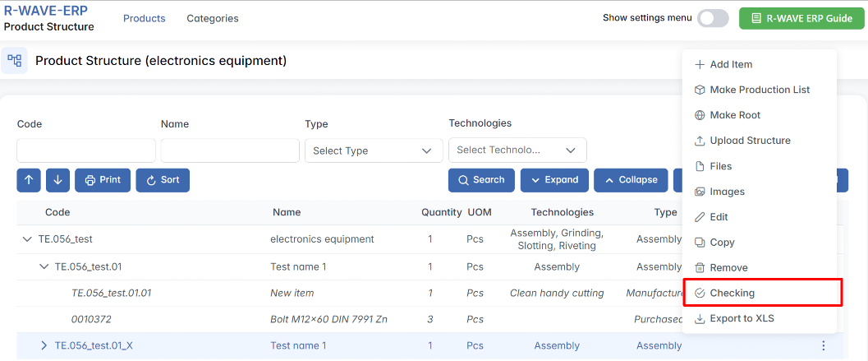This screenshot has height=361, width=868.
Task: Collapse the TE.056_test.01 tree node
Action: point(44,267)
